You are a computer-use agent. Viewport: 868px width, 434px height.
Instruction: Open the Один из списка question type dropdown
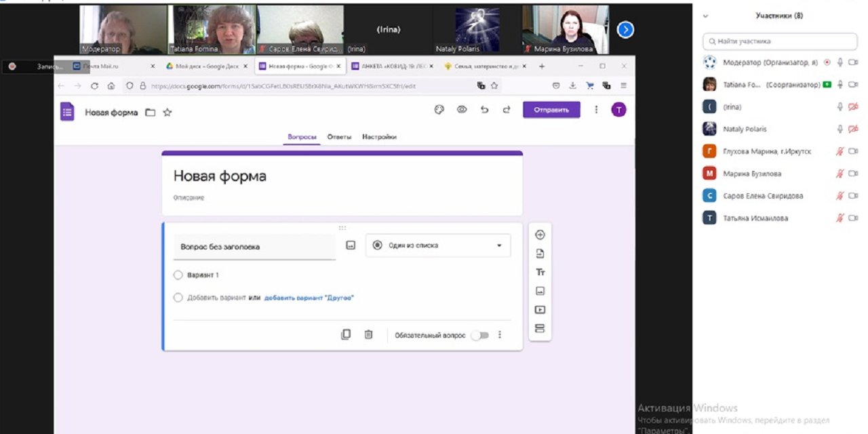[x=438, y=245]
